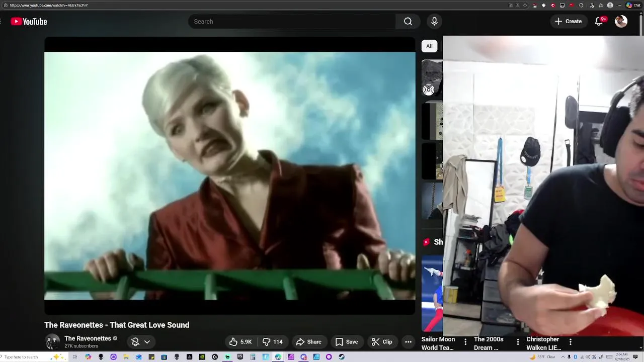
Task: Open Epic Games Launcher from taskbar
Action: pos(240,357)
